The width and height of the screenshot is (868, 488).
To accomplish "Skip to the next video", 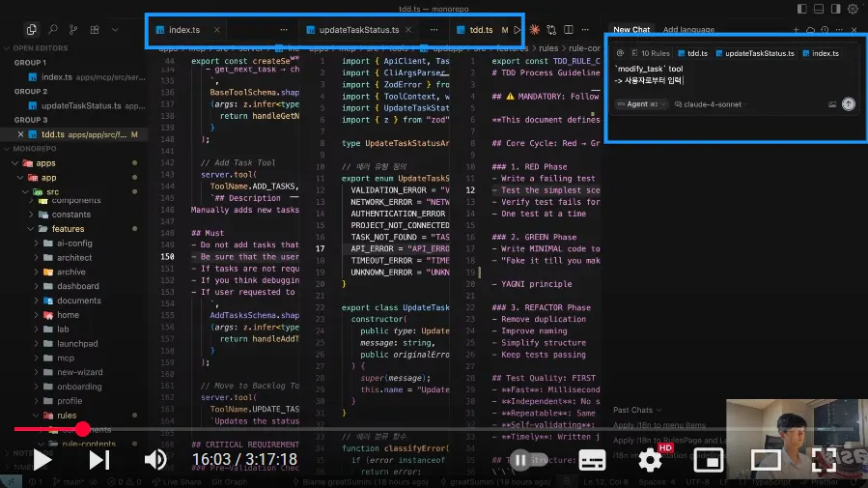I will (x=99, y=460).
